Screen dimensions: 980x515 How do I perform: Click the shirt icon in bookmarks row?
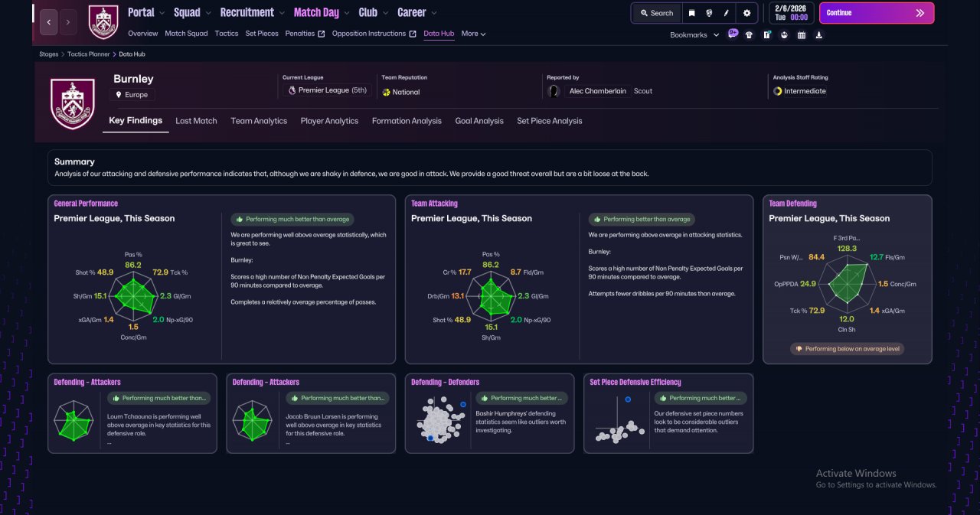(749, 34)
